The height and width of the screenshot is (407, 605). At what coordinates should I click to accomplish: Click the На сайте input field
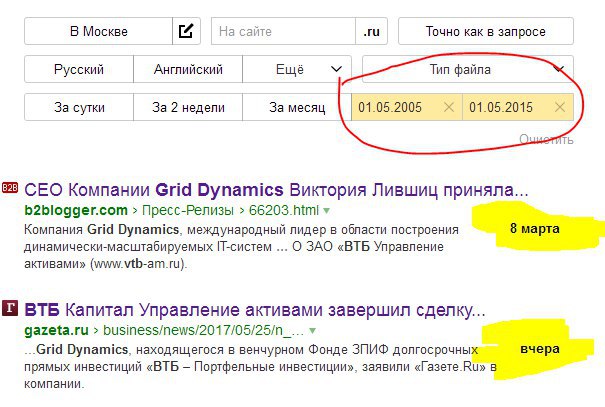click(x=283, y=31)
